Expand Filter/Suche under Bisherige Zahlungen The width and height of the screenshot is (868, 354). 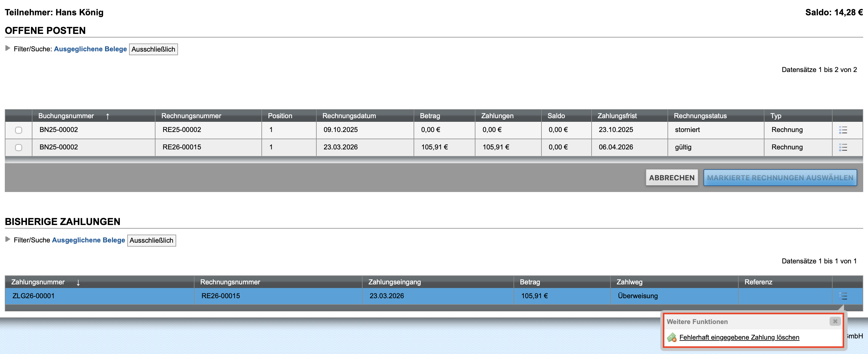click(8, 239)
